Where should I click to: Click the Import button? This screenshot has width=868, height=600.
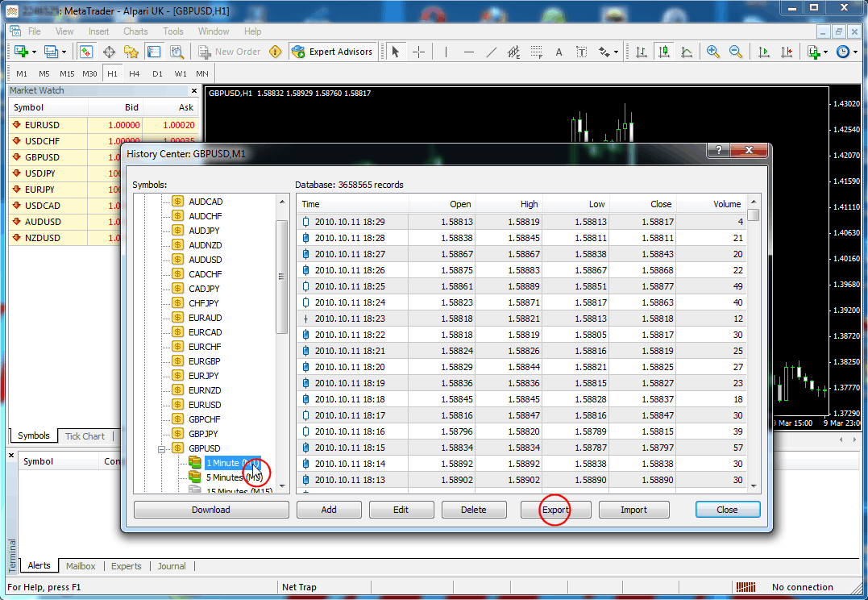(x=633, y=510)
